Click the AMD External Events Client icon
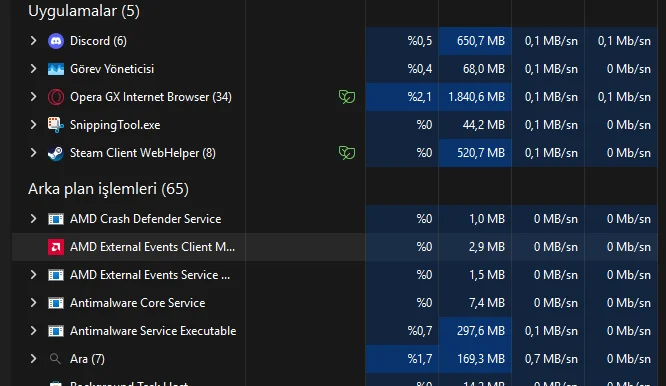 point(56,247)
